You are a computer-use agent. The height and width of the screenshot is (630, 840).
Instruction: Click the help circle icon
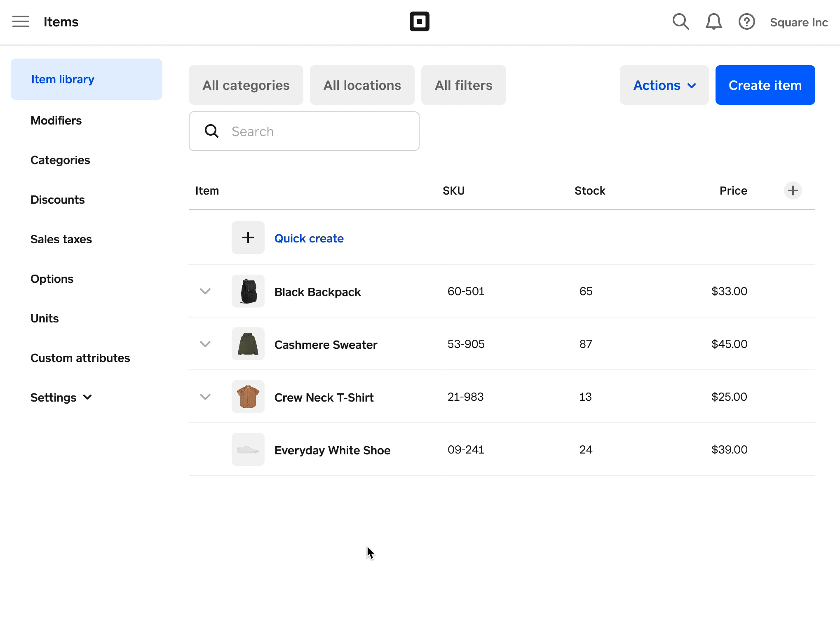pos(746,22)
